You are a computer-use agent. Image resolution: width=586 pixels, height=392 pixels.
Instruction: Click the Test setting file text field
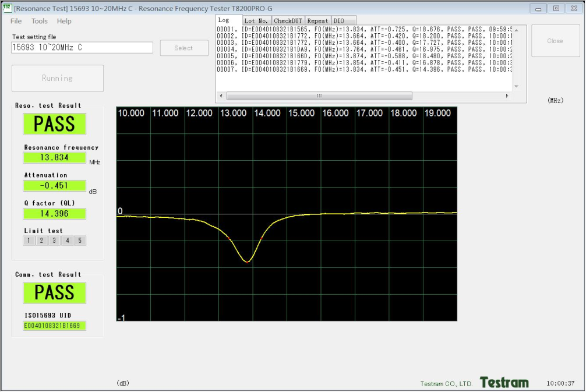tap(82, 48)
